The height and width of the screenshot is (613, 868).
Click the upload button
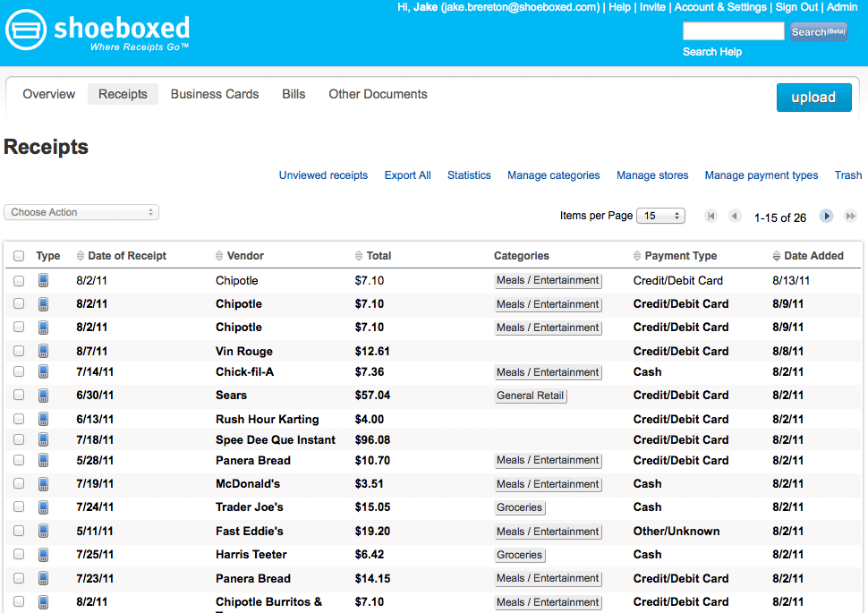[x=813, y=98]
